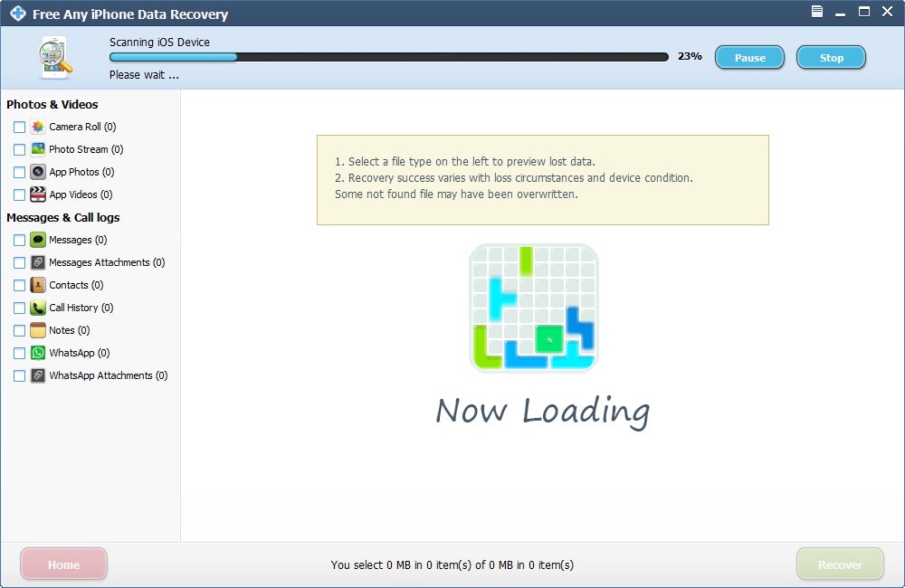The width and height of the screenshot is (905, 588).
Task: Click the WhatsApp Attachments paperclip icon
Action: pos(38,375)
